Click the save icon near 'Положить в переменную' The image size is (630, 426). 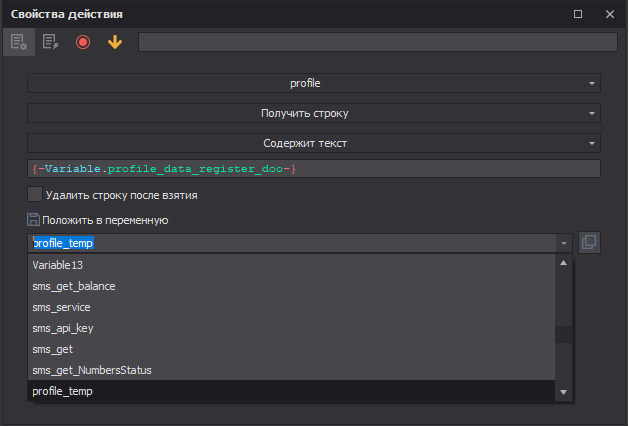34,219
